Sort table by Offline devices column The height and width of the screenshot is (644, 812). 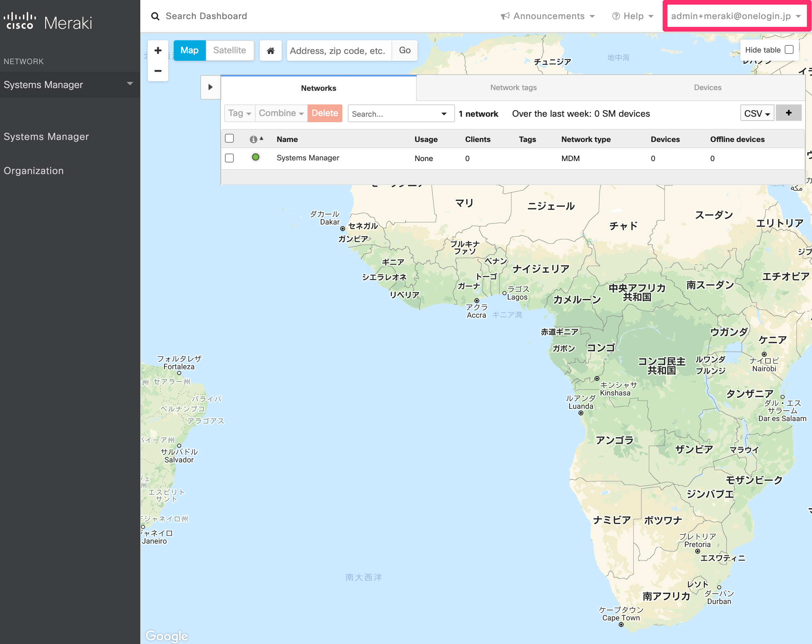pos(737,139)
